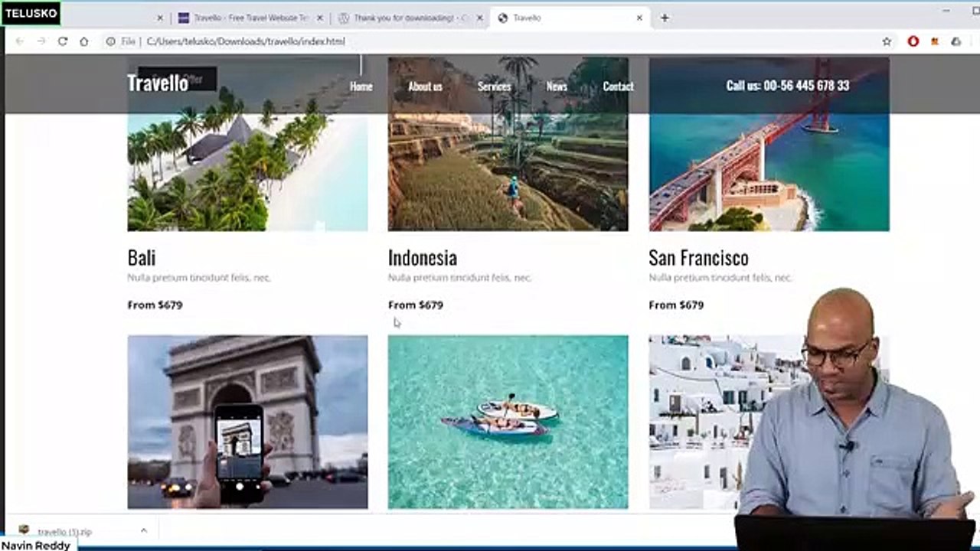The image size is (980, 551).
Task: Open the cloud extension icon in toolbar
Action: point(955,41)
